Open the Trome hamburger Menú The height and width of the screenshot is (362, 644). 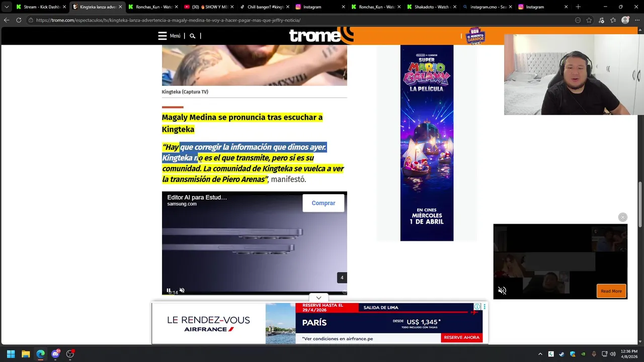(169, 36)
